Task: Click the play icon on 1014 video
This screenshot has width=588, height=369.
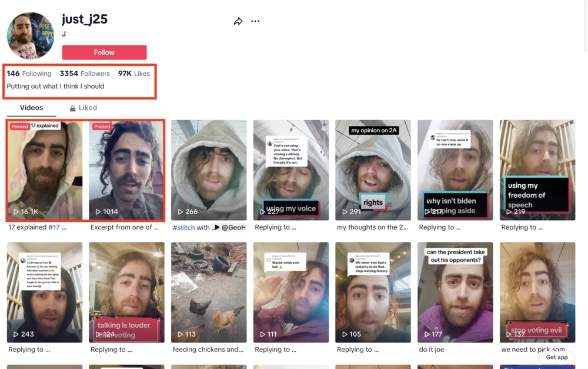Action: [98, 212]
